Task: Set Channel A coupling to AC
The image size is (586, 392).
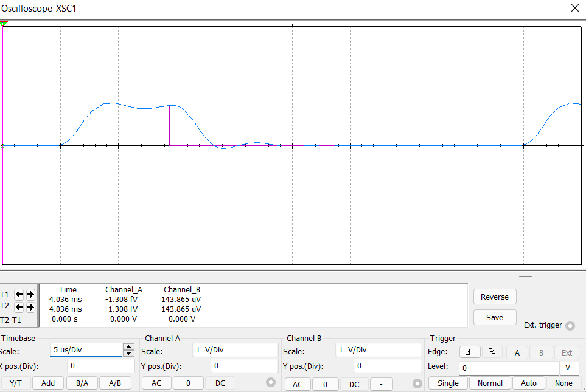Action: point(156,383)
